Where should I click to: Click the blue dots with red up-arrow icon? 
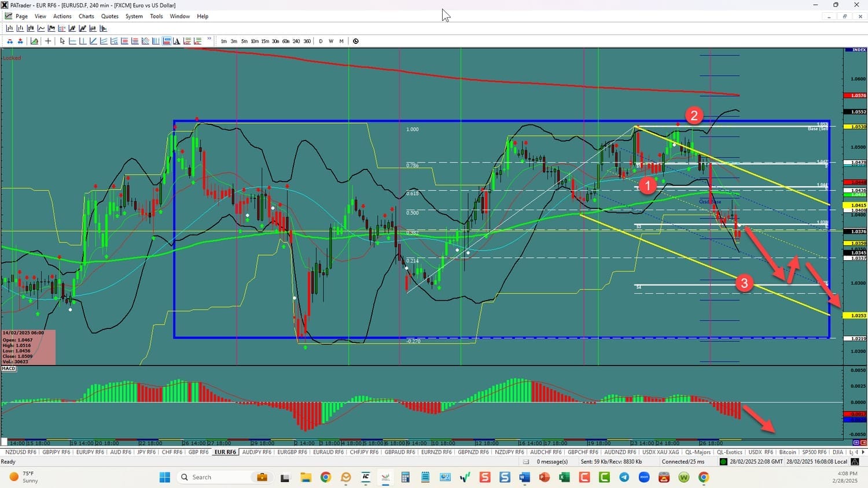click(20, 41)
